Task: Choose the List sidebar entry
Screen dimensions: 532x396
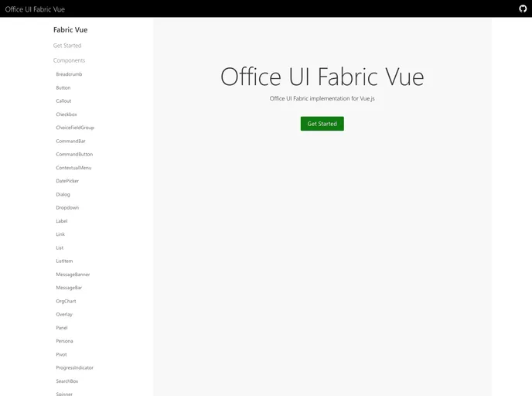Action: point(60,247)
